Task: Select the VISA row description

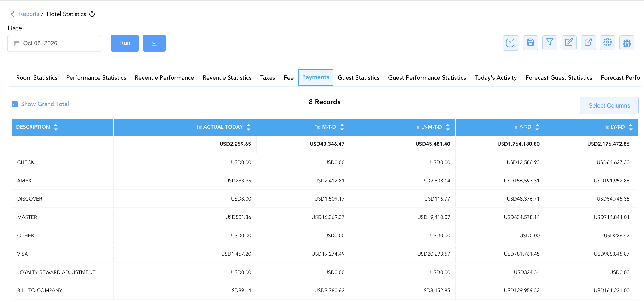Action: pos(23,254)
